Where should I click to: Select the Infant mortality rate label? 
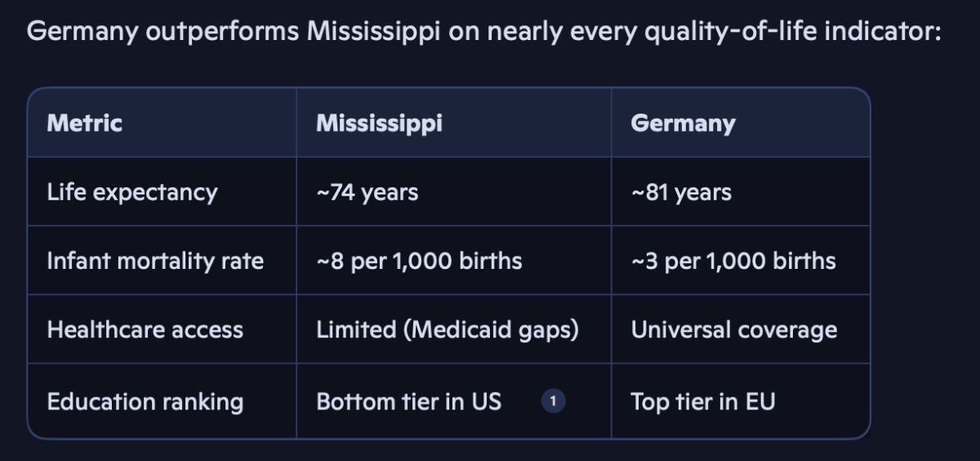pyautogui.click(x=155, y=261)
